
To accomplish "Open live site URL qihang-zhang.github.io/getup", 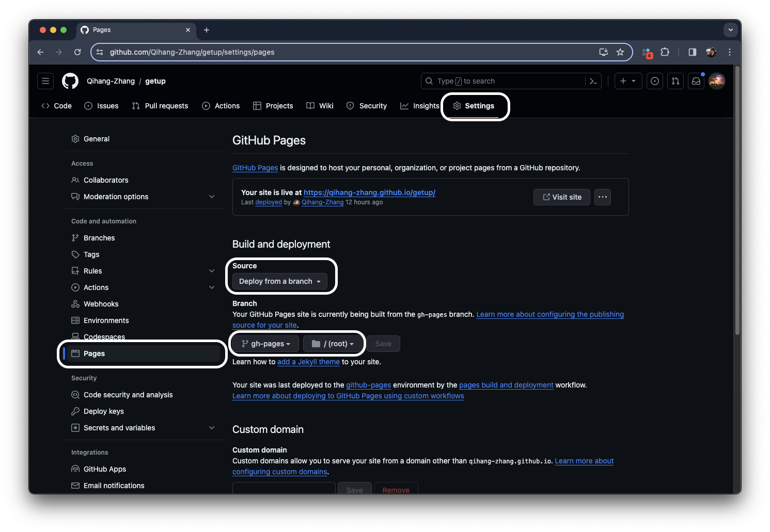I will point(369,192).
